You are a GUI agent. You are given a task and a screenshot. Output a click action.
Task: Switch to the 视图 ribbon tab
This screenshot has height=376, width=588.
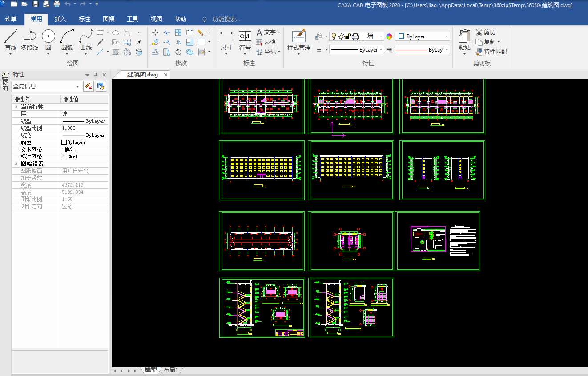pyautogui.click(x=157, y=19)
